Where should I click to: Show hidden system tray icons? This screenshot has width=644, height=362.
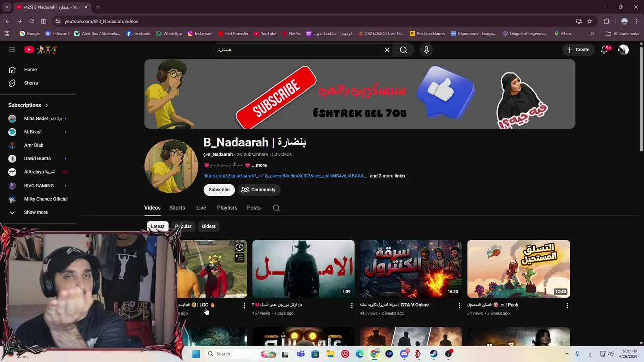pos(566,354)
